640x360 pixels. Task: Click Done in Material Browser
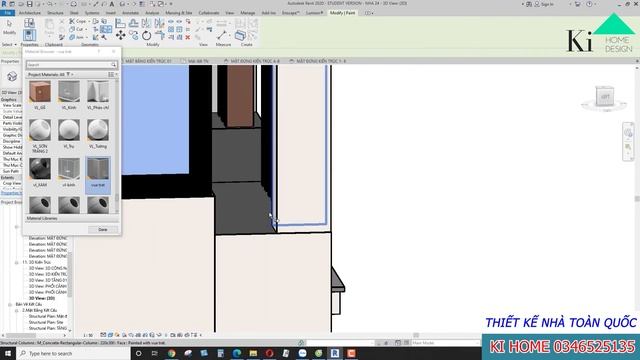pos(103,230)
